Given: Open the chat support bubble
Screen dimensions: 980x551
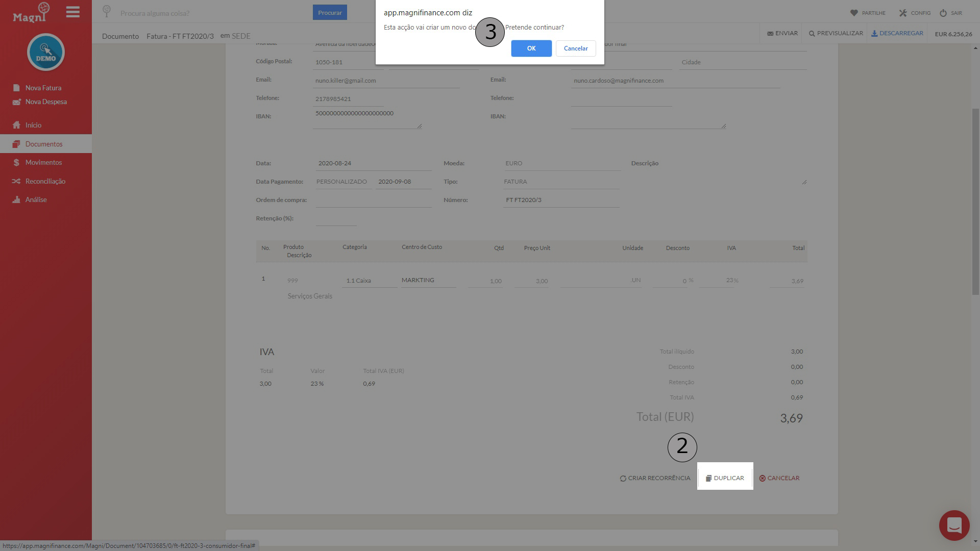Looking at the screenshot, I should click(954, 525).
